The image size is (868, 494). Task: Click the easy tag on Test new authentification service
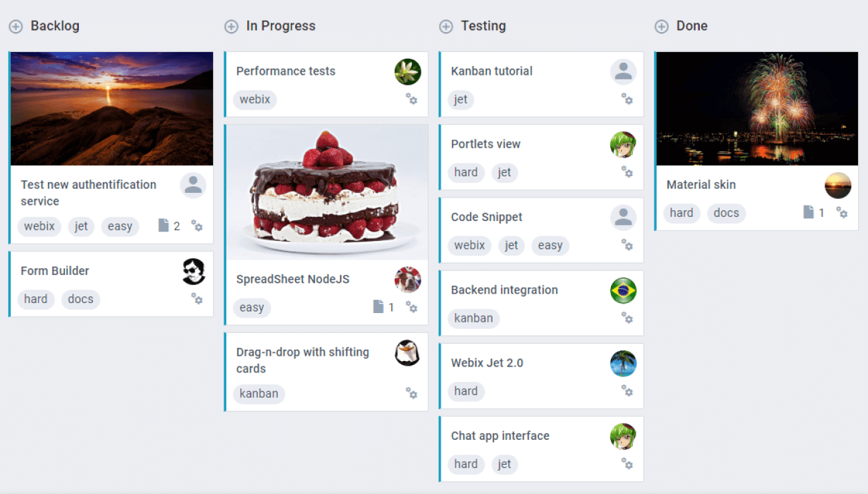click(x=120, y=226)
